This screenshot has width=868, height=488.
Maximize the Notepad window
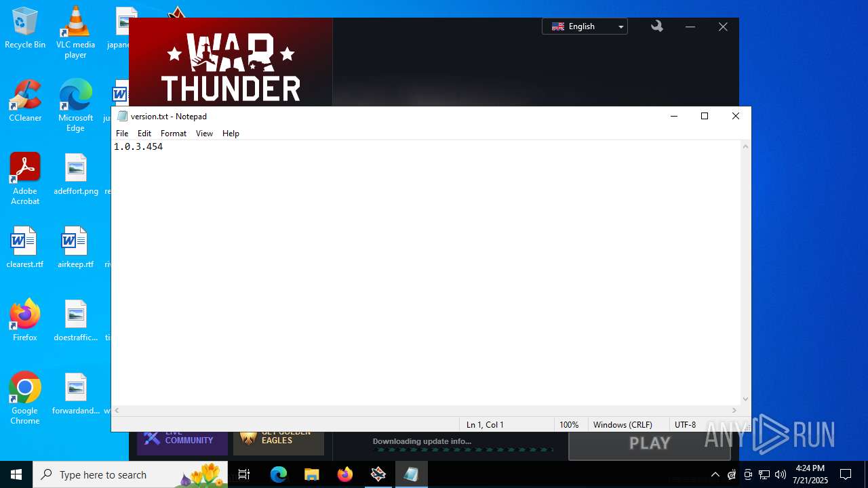(x=705, y=116)
